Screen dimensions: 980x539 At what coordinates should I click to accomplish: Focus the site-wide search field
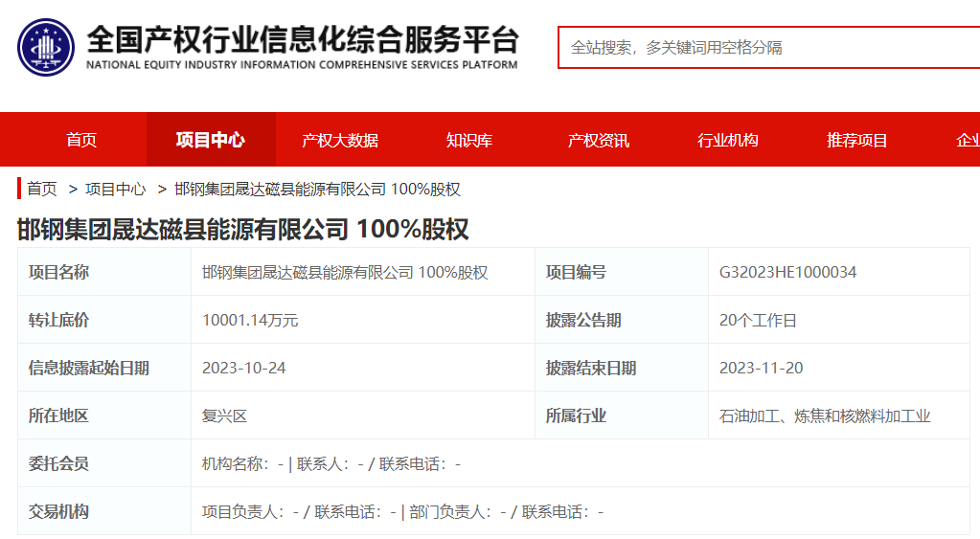point(768,48)
